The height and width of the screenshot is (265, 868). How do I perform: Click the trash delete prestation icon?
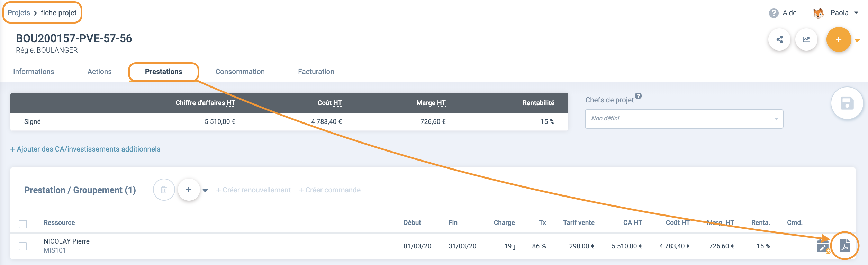tap(164, 190)
